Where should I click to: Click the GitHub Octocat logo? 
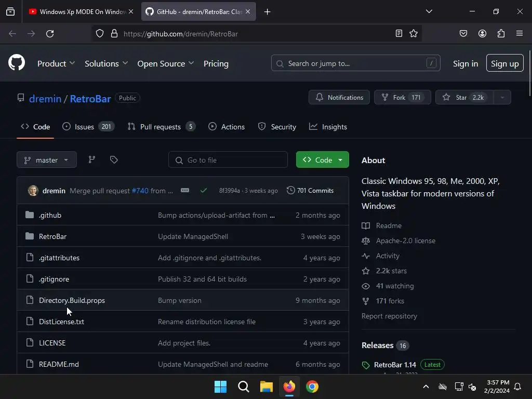pyautogui.click(x=16, y=63)
